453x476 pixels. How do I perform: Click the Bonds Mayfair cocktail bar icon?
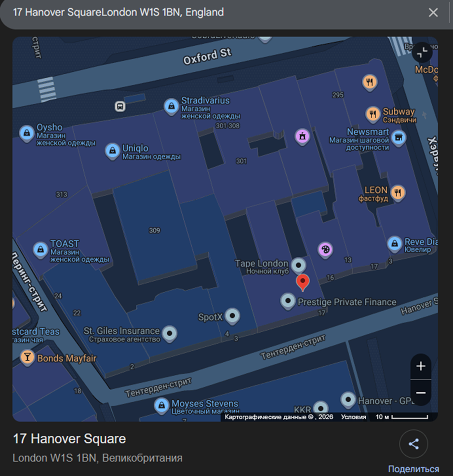[27, 357]
